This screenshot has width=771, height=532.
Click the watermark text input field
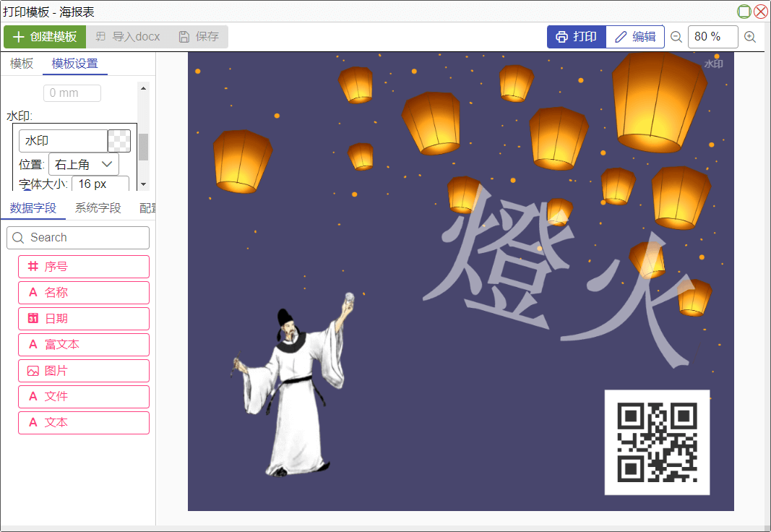click(x=64, y=141)
